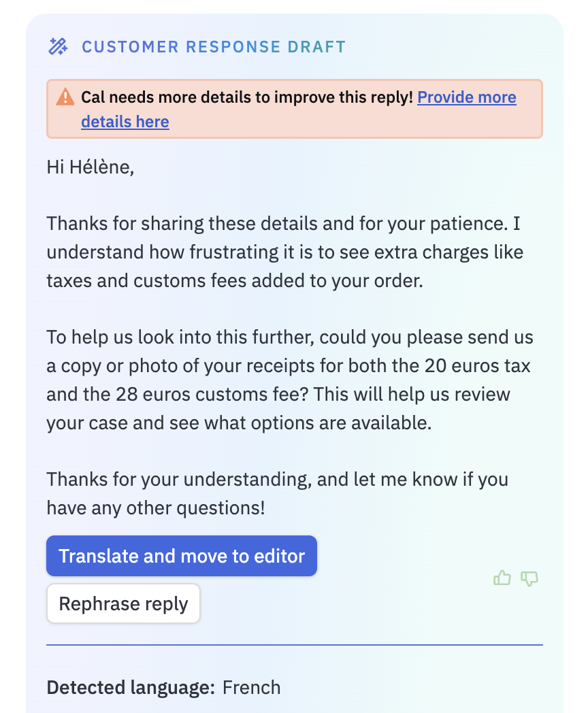Click the '20 euros tax' phrase

click(x=478, y=365)
